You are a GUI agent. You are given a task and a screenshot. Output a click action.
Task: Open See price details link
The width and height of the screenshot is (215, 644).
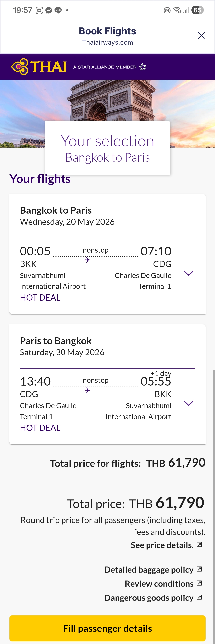(162, 545)
